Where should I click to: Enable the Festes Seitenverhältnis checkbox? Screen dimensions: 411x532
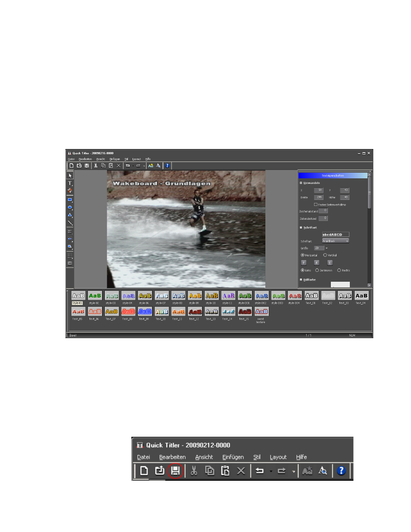click(x=316, y=205)
